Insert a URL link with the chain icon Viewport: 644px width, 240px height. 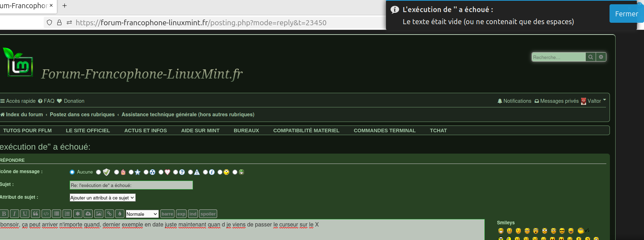(x=109, y=214)
